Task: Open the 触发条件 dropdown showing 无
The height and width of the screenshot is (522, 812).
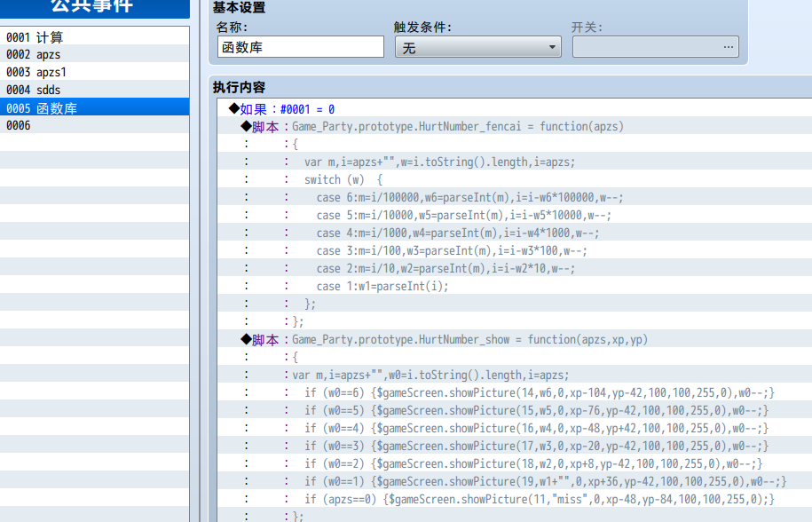Action: click(x=478, y=47)
